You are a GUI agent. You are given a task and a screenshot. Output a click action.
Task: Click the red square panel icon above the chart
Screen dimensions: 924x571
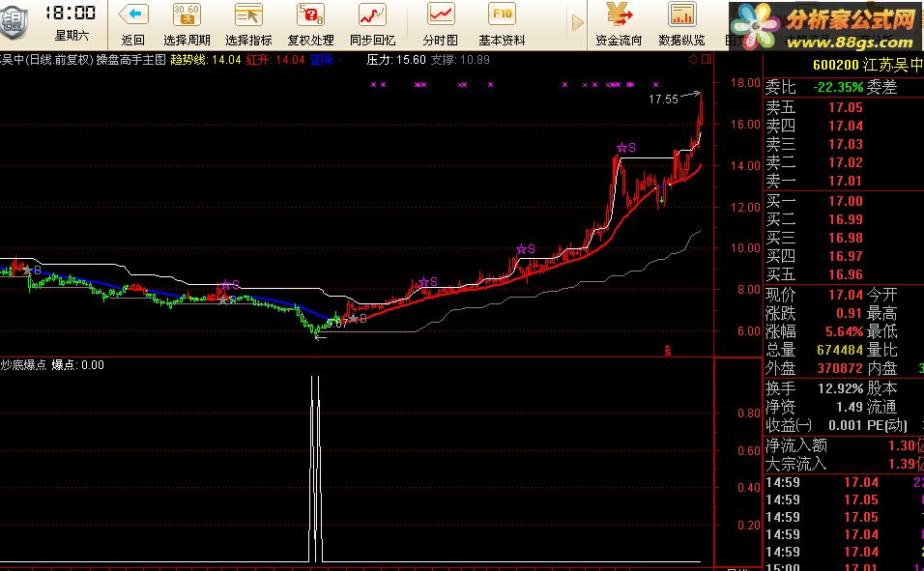(x=707, y=59)
